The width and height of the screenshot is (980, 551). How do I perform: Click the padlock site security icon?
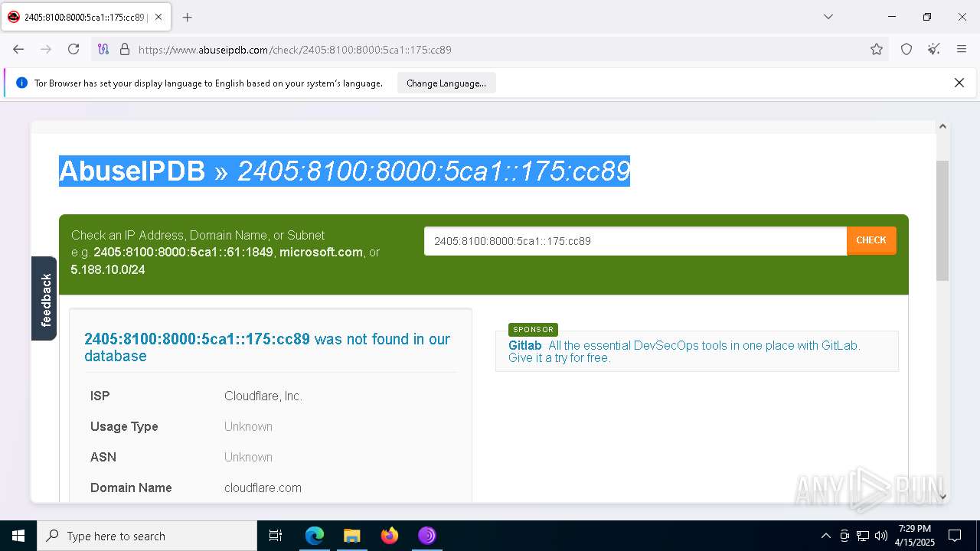[x=125, y=49]
